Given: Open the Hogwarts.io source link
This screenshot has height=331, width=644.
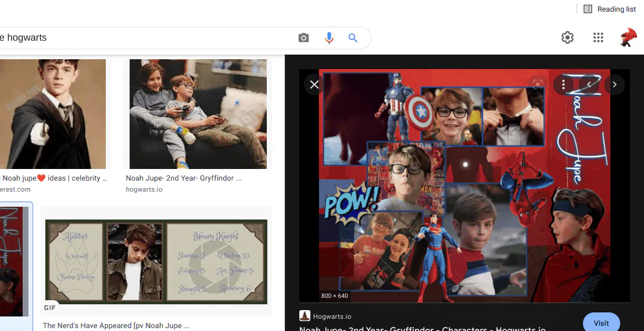Looking at the screenshot, I should pos(332,316).
